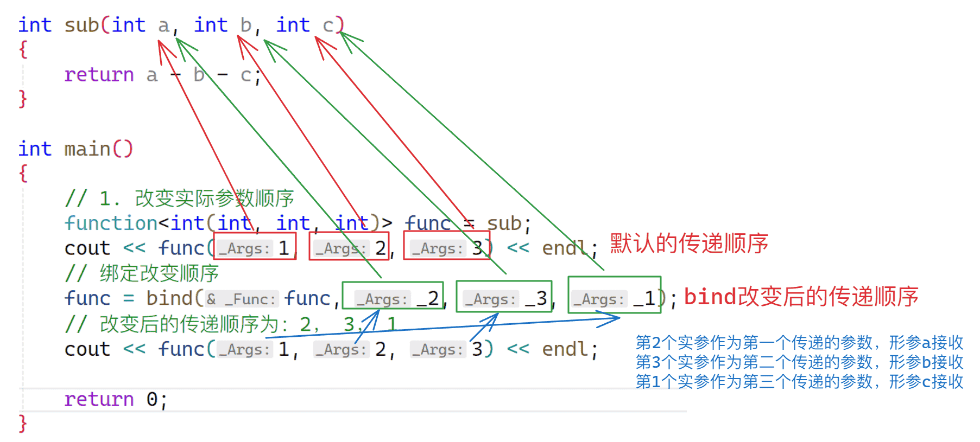The width and height of the screenshot is (980, 442).
Task: Click '= sub;' assignment text
Action: [497, 223]
